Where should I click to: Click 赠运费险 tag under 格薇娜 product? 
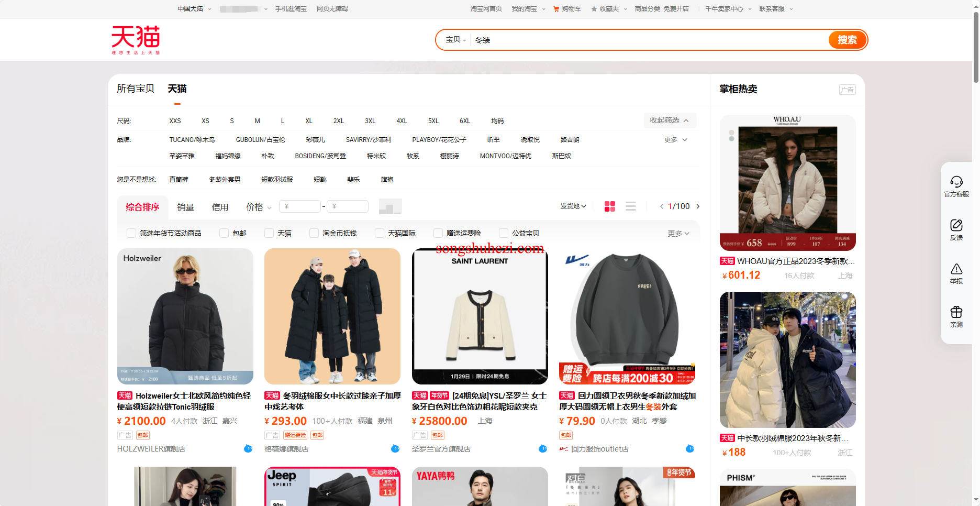point(295,435)
